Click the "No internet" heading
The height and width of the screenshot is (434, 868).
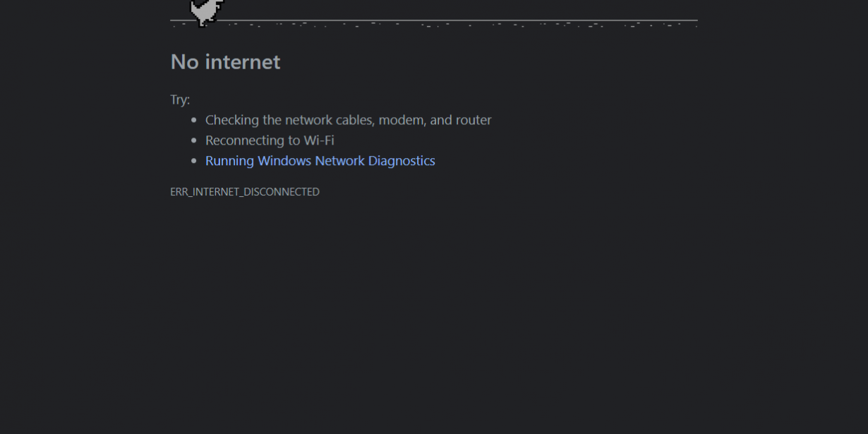[225, 62]
